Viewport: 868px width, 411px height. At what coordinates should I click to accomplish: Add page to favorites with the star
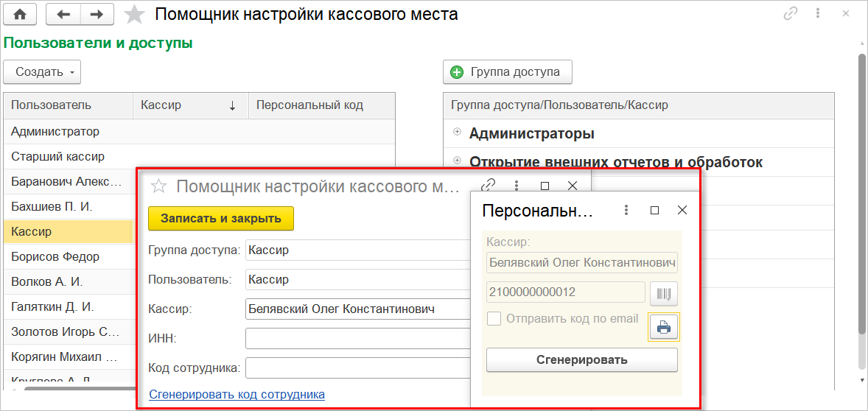point(135,14)
